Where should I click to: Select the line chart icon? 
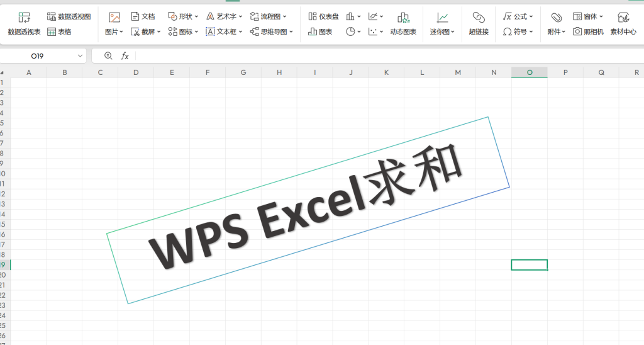(x=373, y=16)
